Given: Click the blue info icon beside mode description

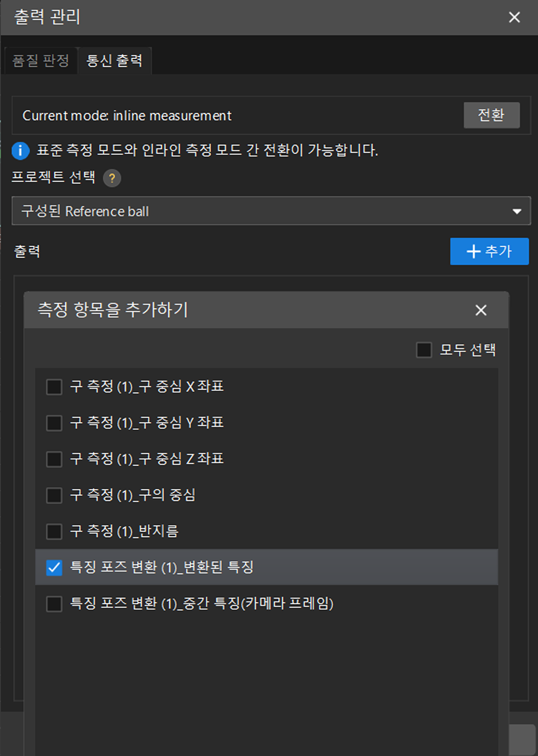Looking at the screenshot, I should tap(20, 151).
